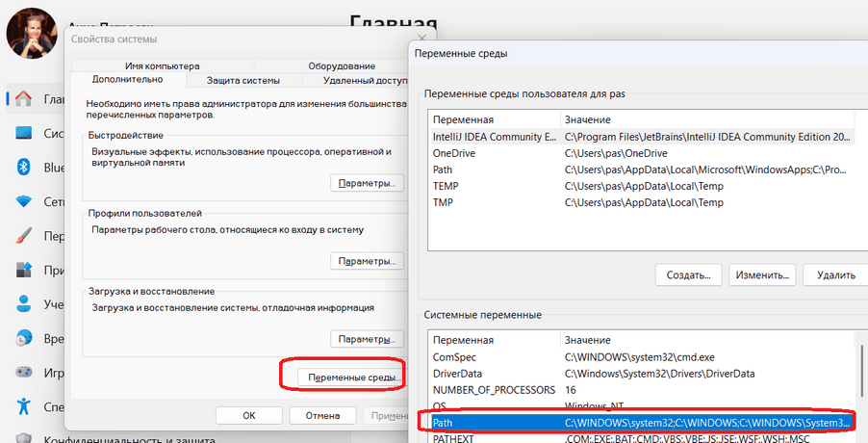Click Изменить button for user variables
Image resolution: width=868 pixels, height=443 pixels.
pos(763,274)
